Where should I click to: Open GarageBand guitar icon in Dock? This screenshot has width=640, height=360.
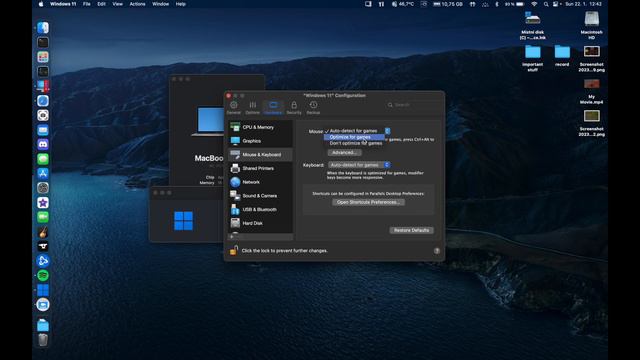(x=43, y=232)
